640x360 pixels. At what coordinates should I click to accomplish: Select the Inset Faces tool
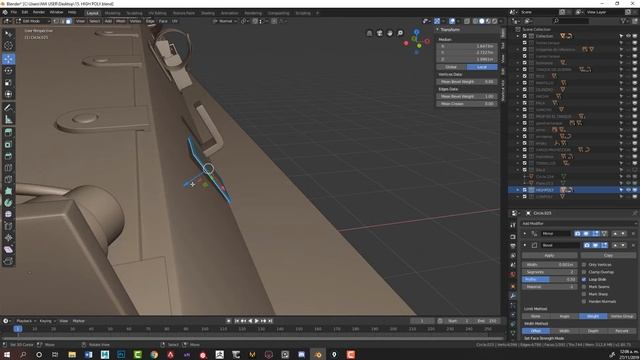pyautogui.click(x=8, y=144)
